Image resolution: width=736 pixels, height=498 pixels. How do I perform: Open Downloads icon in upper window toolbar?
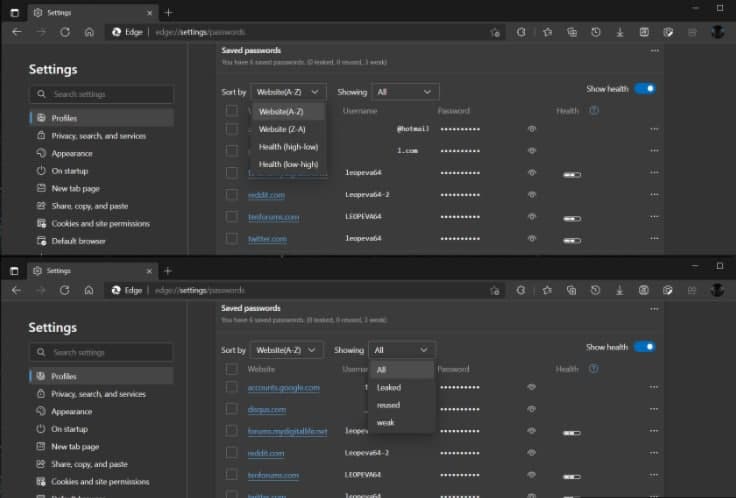(620, 32)
